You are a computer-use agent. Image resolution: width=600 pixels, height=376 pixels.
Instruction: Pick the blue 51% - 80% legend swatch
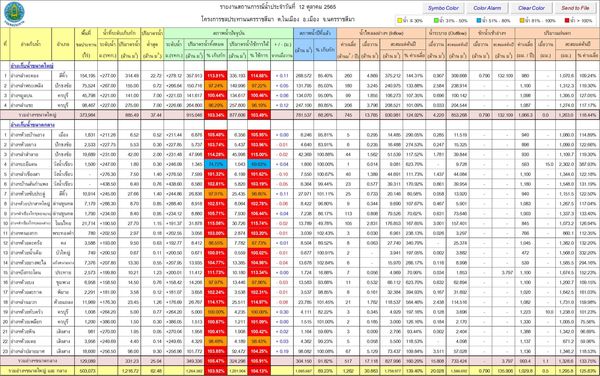pos(479,20)
